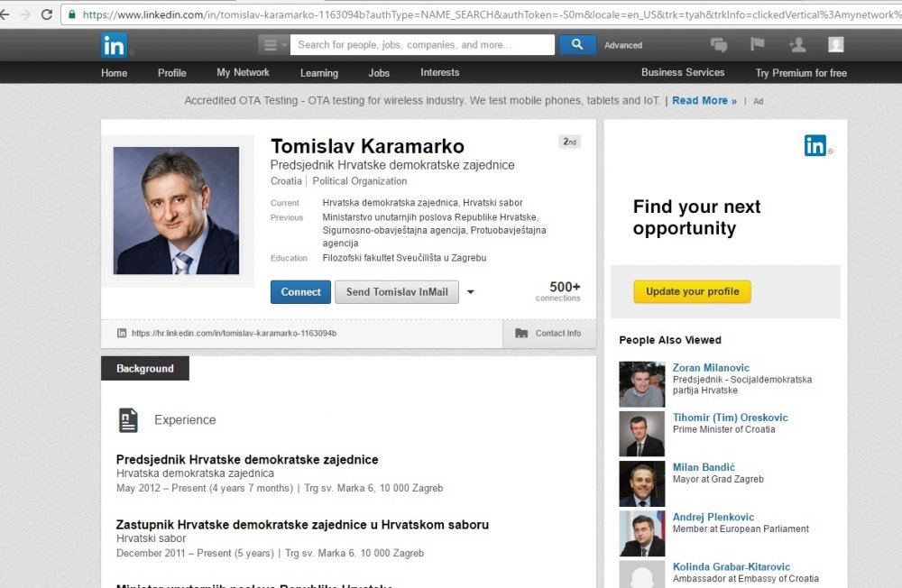Click Filozofski fakultet Sveučilišta u Zagrebu education
The width and height of the screenshot is (902, 588).
click(404, 258)
